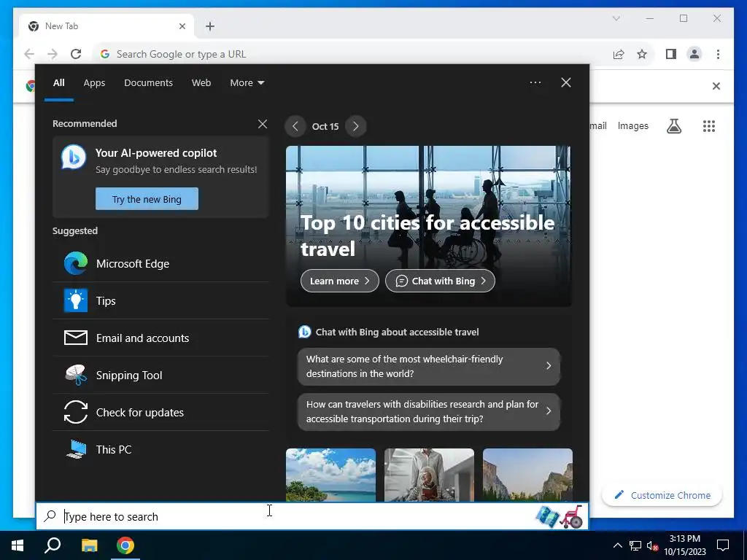Screen dimensions: 747x560
Task: Switch to the Web tab
Action: [201, 82]
